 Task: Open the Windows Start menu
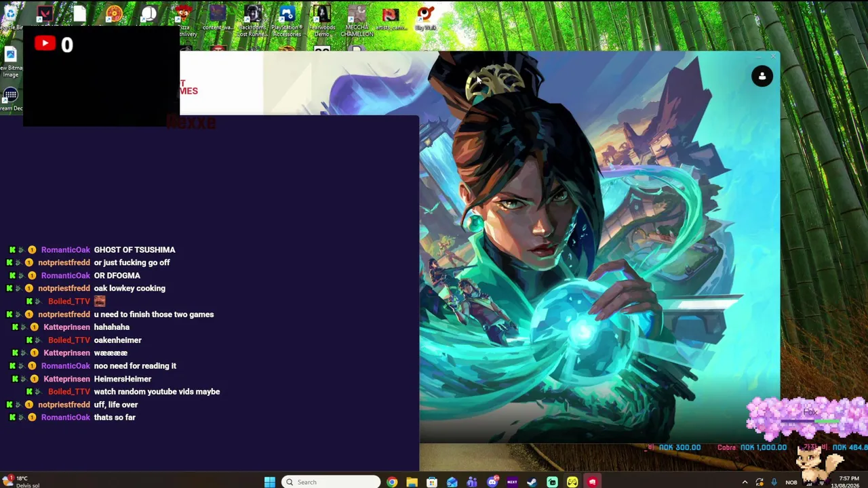[269, 482]
